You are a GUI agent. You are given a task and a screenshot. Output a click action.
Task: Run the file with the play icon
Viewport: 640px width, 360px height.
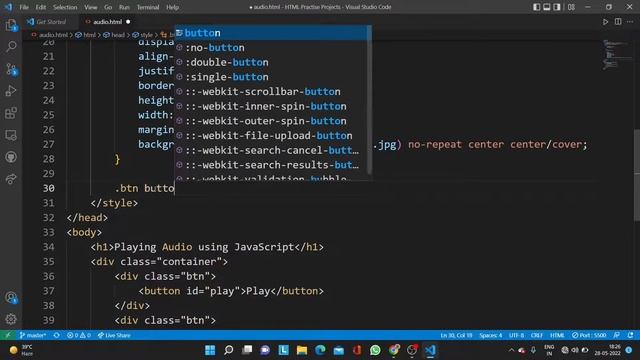[605, 22]
